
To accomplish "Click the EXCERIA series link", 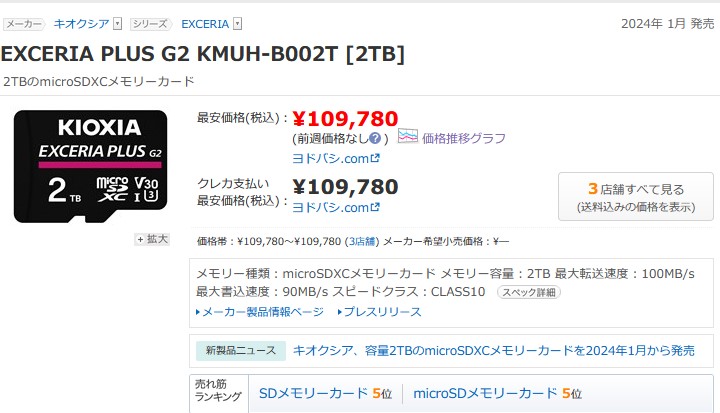I will pos(205,24).
